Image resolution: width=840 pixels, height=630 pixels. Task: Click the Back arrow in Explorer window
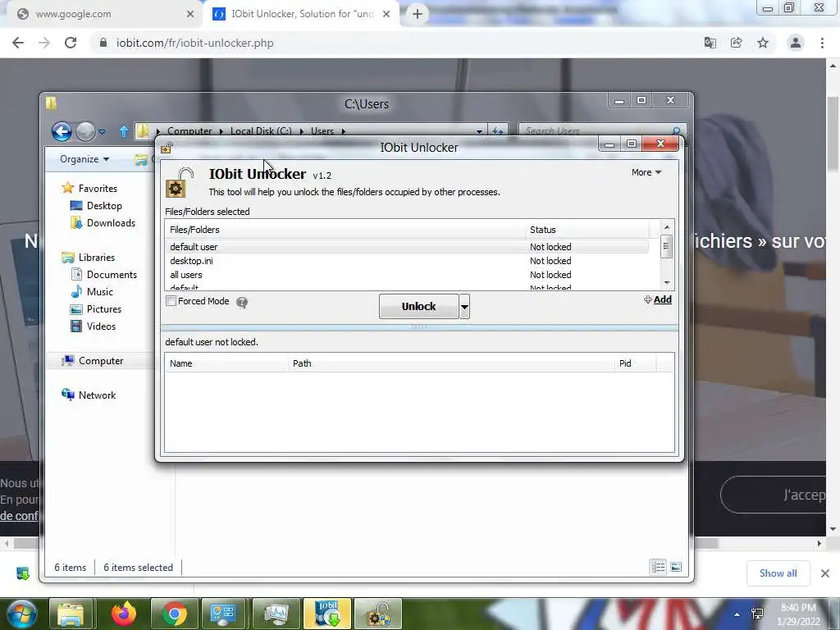[x=62, y=131]
